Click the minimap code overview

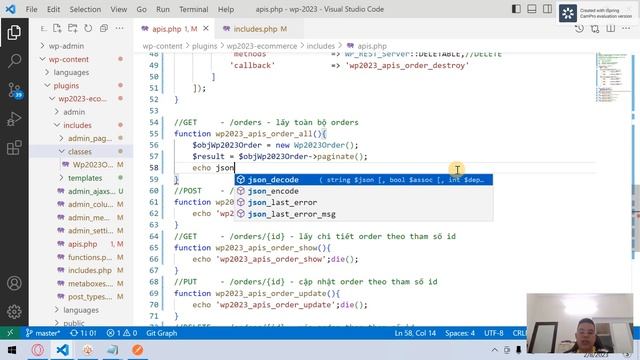coord(612,78)
